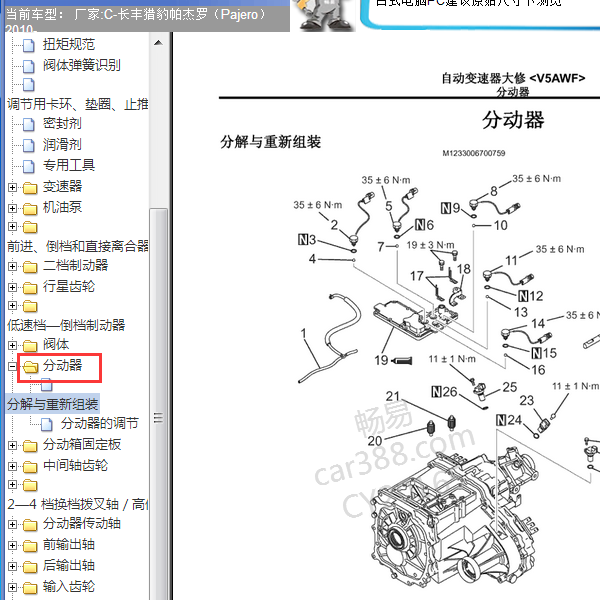The image size is (600, 600).
Task: Click the page icon beside 阀体弹簧识别
Action: 28,66
